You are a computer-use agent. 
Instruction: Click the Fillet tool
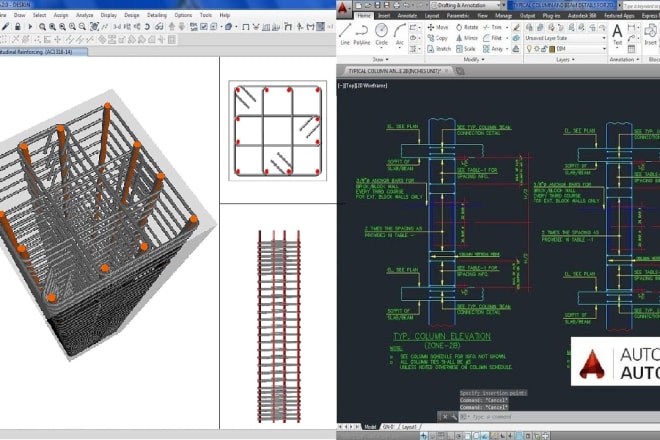[x=492, y=38]
